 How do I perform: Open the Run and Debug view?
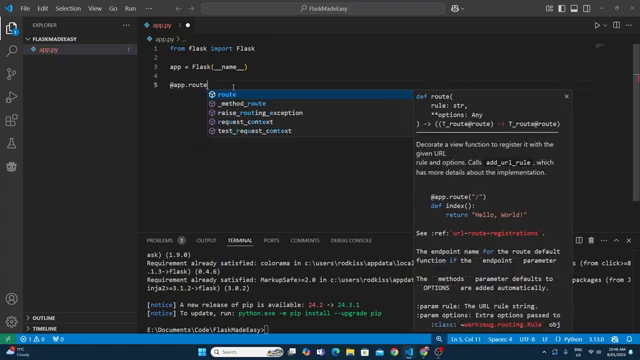[11, 97]
